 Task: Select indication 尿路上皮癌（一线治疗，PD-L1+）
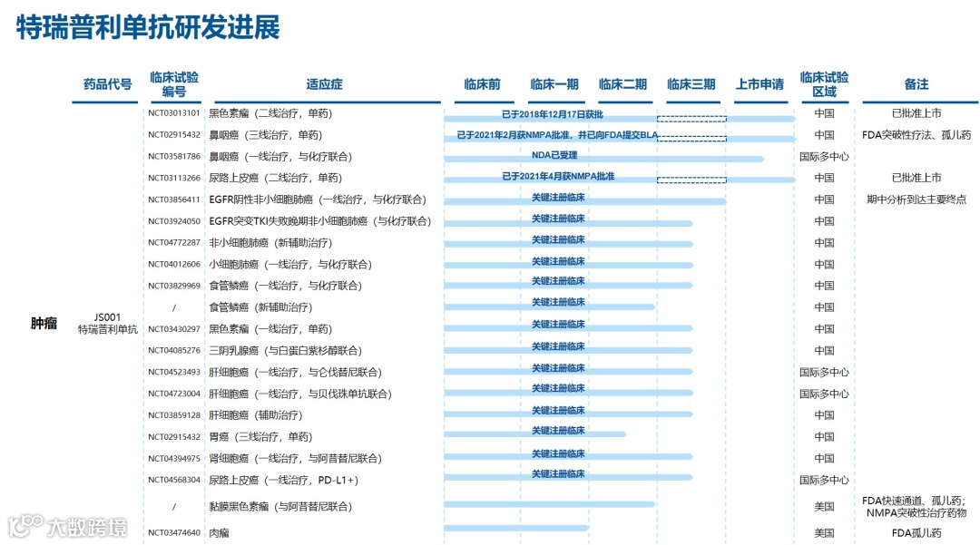coord(284,480)
